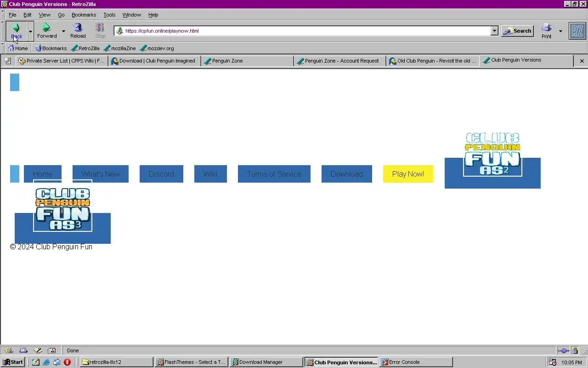Open the Tools menu
This screenshot has height=368, width=588.
tap(109, 15)
